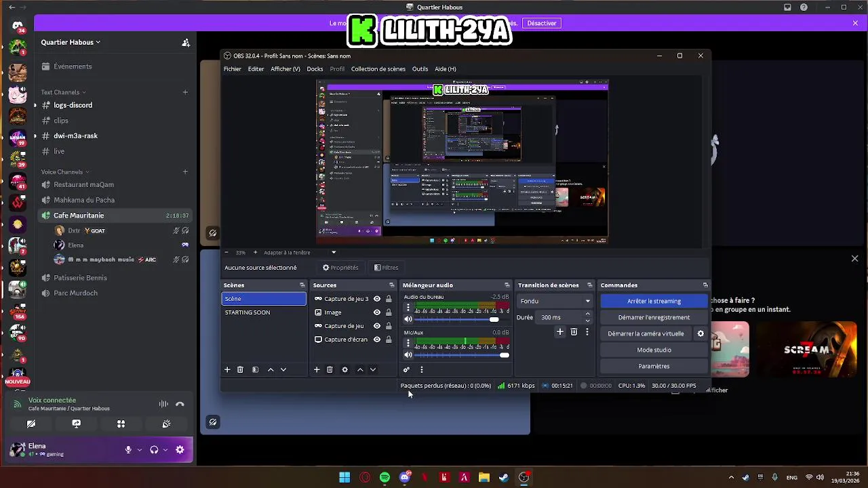Image resolution: width=868 pixels, height=488 pixels.
Task: Collapse the Text Channels category
Action: tap(63, 92)
